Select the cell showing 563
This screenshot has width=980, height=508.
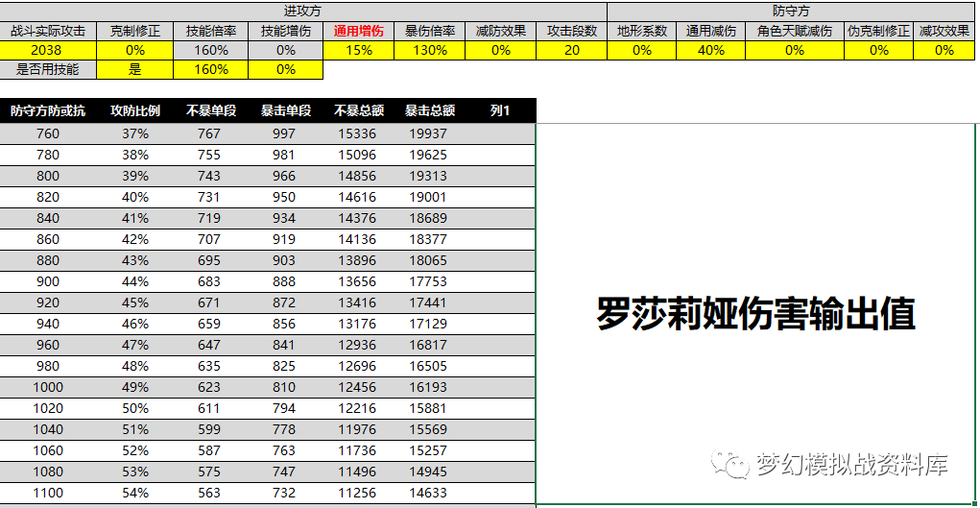208,494
